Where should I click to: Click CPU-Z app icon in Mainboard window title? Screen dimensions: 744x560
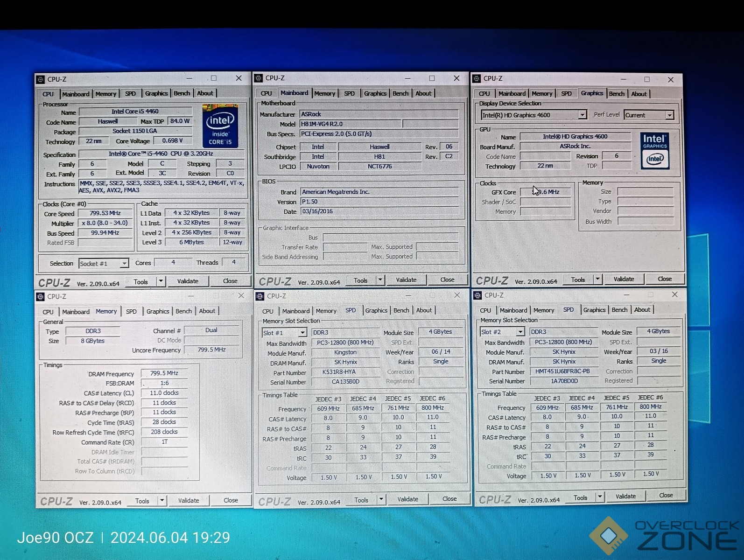point(259,78)
